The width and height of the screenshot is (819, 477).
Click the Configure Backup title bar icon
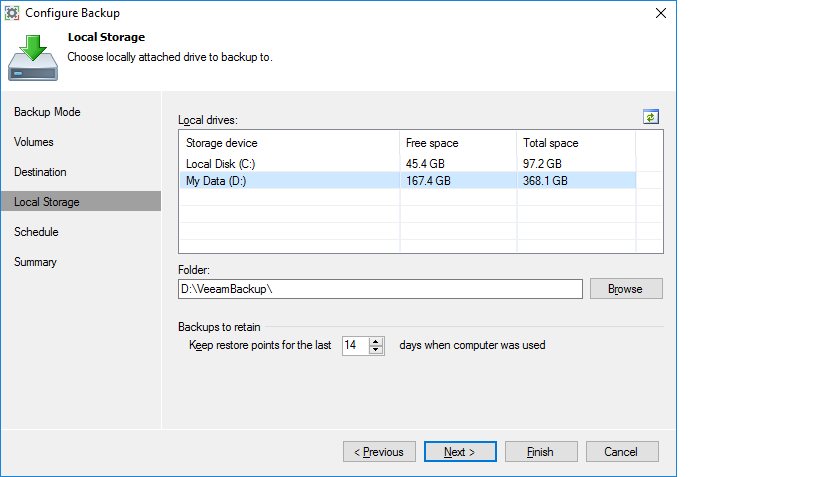click(14, 13)
